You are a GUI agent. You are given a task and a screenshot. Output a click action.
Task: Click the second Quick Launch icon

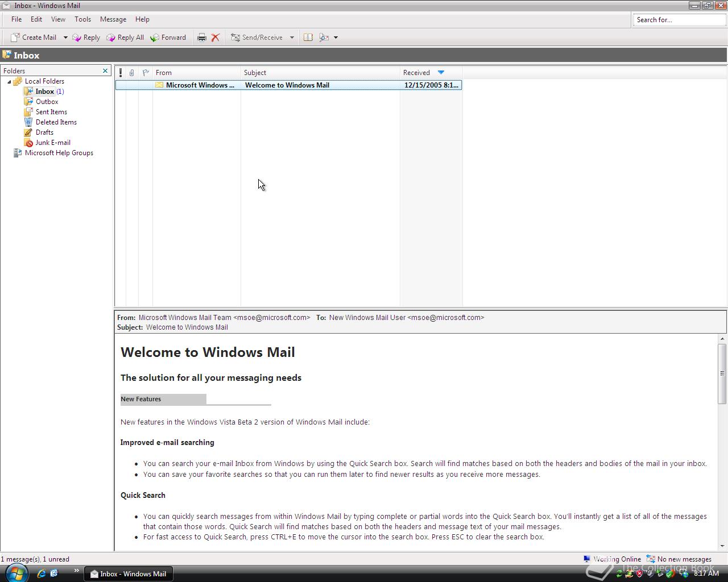point(54,573)
